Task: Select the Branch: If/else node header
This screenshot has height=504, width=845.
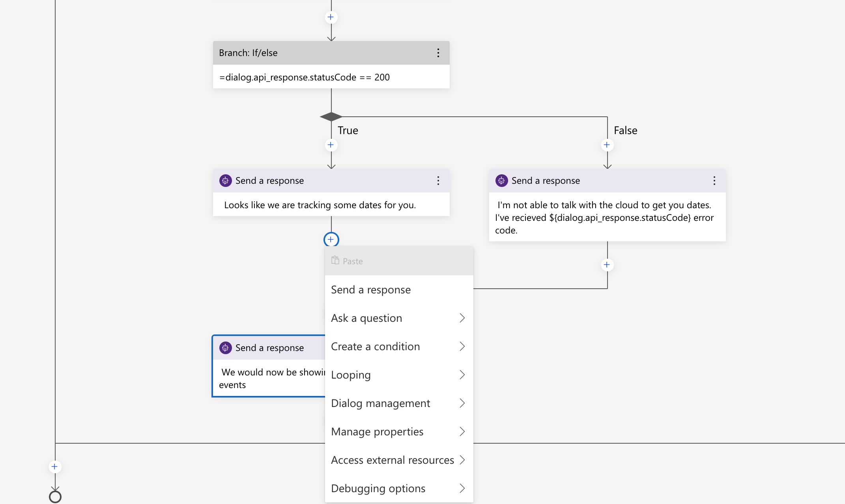Action: pyautogui.click(x=331, y=53)
